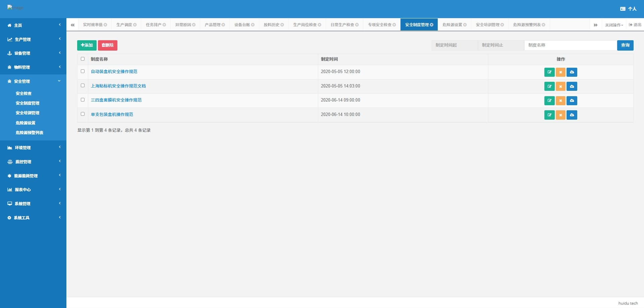Check the select-all checkbox in table header
This screenshot has height=308, width=644.
[83, 59]
